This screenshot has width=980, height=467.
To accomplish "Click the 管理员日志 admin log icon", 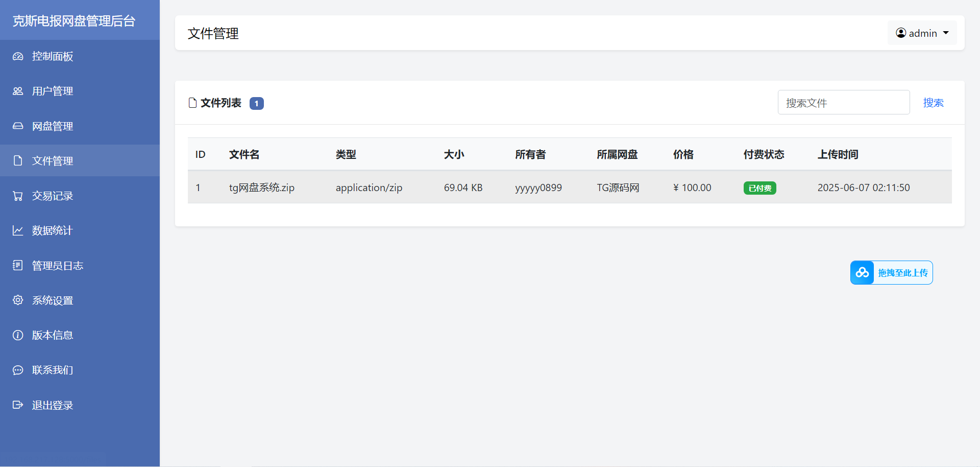I will coord(18,265).
